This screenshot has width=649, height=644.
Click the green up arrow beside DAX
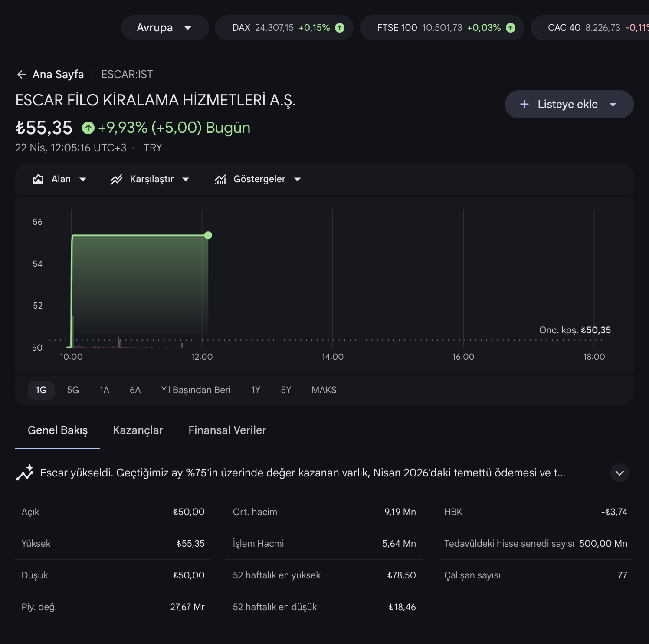coord(340,28)
